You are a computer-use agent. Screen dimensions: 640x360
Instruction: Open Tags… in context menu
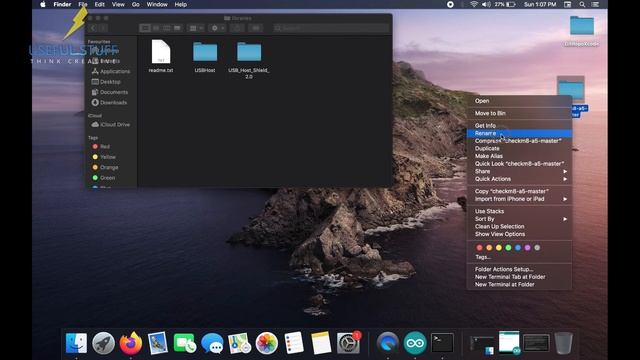(x=519, y=257)
